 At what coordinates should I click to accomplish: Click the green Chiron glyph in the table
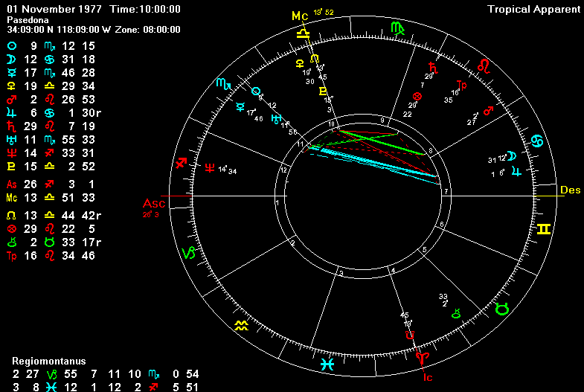(x=12, y=242)
